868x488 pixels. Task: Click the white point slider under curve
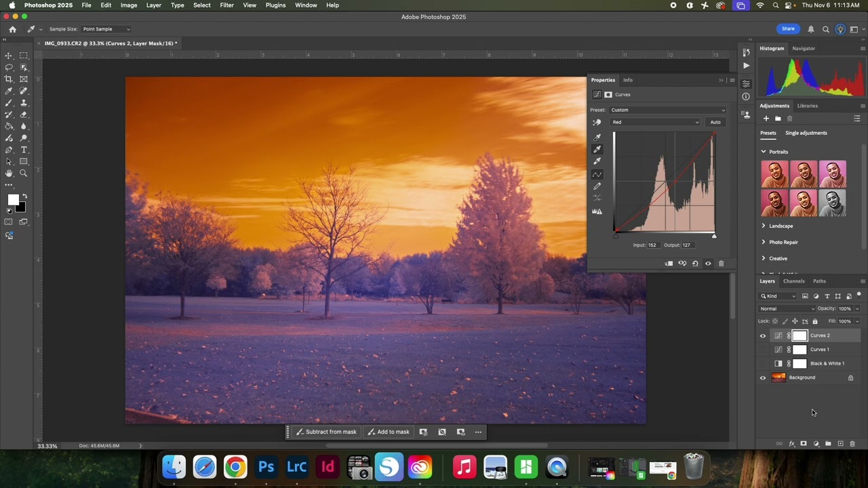coord(714,236)
